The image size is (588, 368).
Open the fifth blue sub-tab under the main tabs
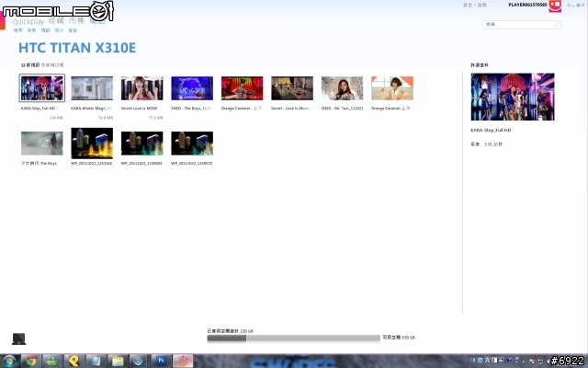click(x=73, y=30)
